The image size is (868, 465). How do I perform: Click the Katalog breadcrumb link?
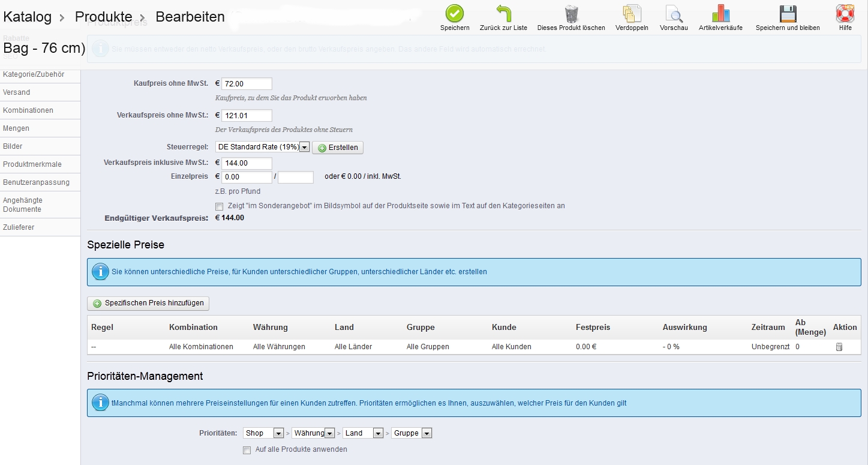pos(28,17)
